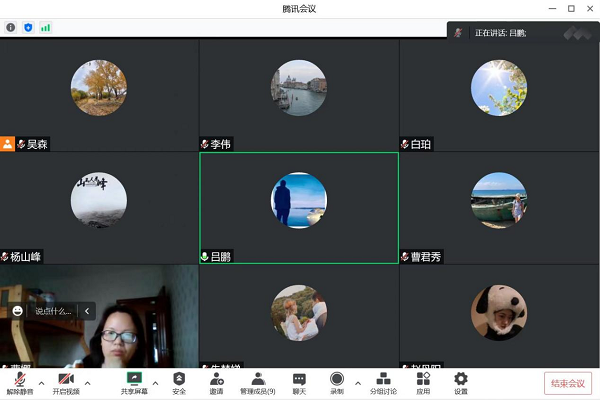This screenshot has width=600, height=400.
Task: Check the green network signal icon
Action: (45, 28)
